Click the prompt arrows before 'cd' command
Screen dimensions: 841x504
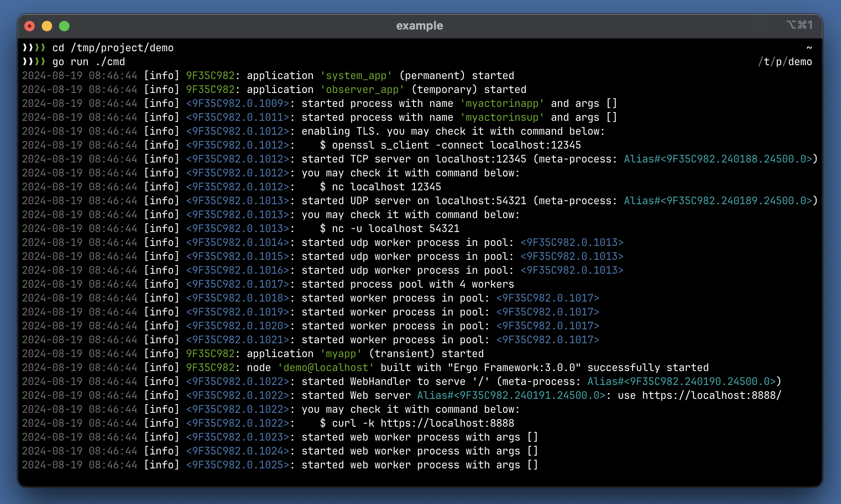coord(34,48)
